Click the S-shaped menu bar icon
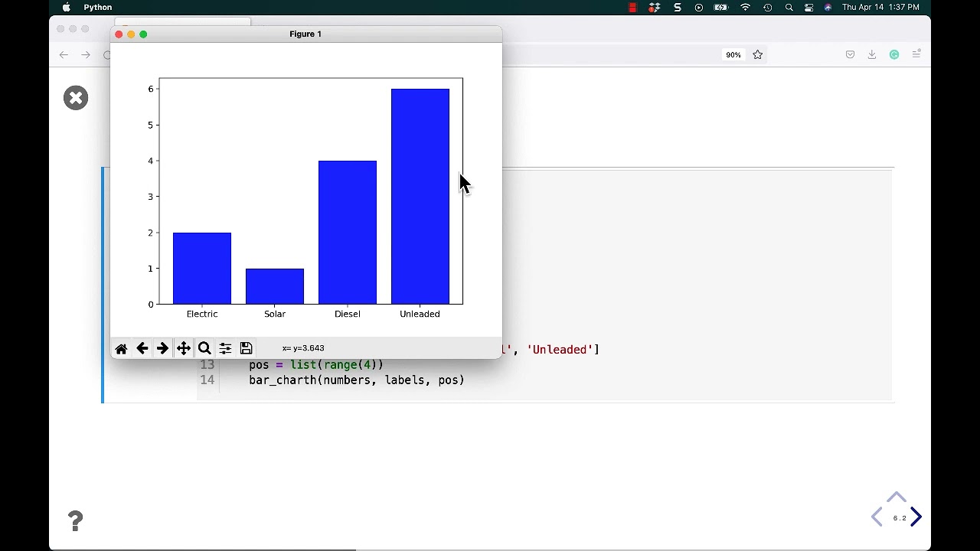The width and height of the screenshot is (980, 551). tap(678, 7)
